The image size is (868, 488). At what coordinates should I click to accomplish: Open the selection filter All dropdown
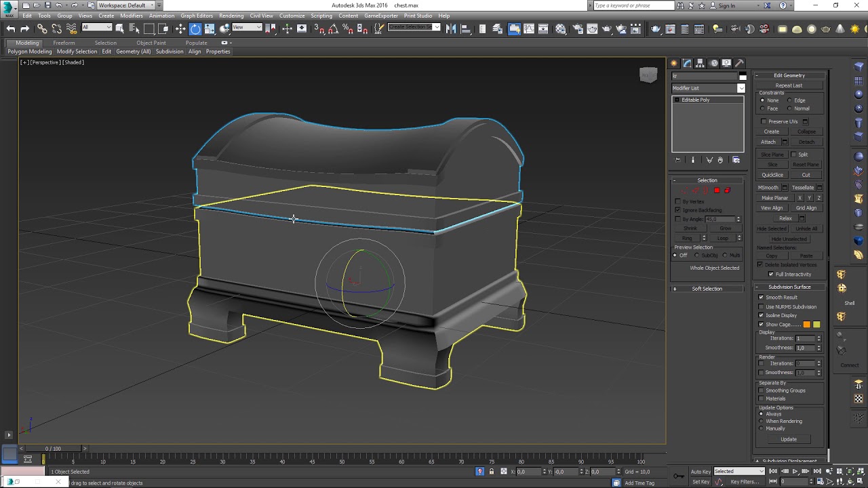pyautogui.click(x=96, y=28)
